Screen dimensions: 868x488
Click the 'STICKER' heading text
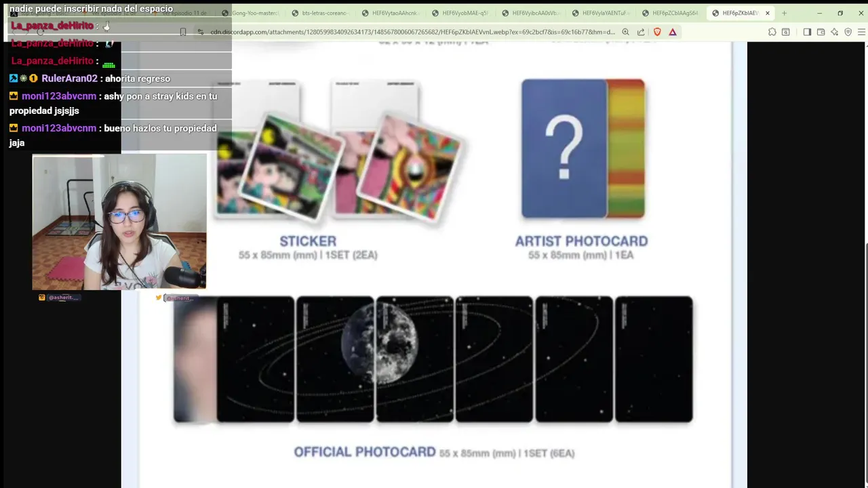[x=308, y=241]
